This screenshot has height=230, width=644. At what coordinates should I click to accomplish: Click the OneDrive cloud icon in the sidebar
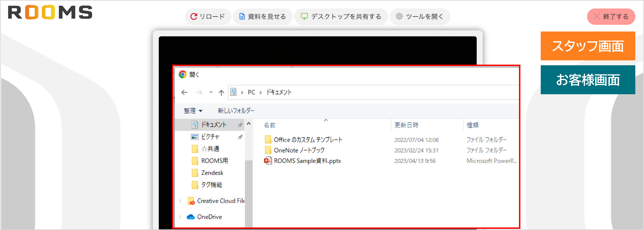pos(191,217)
